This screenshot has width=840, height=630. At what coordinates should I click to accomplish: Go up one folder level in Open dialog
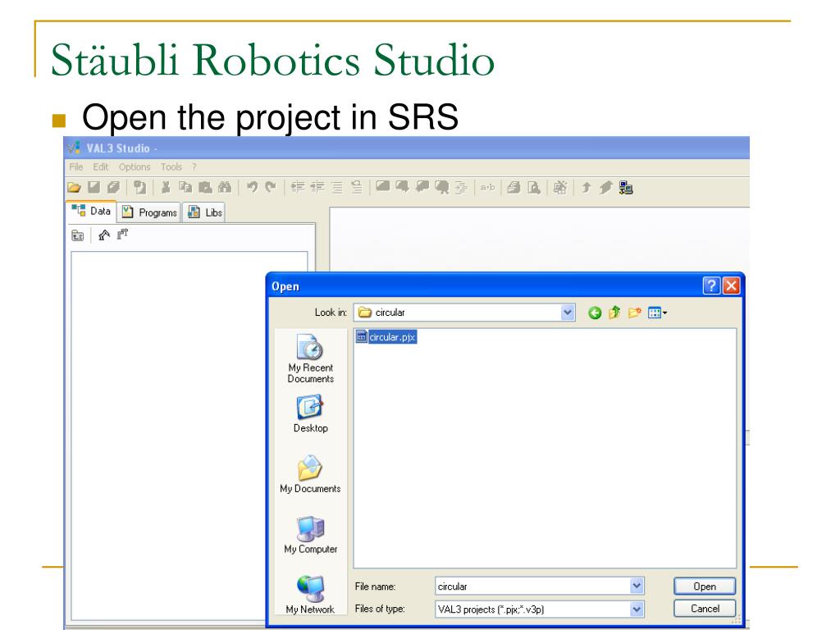coord(614,313)
